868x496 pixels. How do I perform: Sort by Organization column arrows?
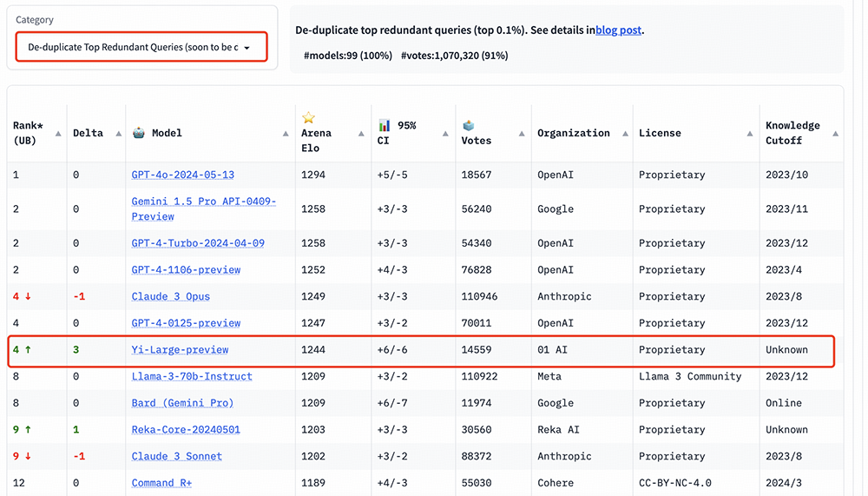[x=623, y=134]
